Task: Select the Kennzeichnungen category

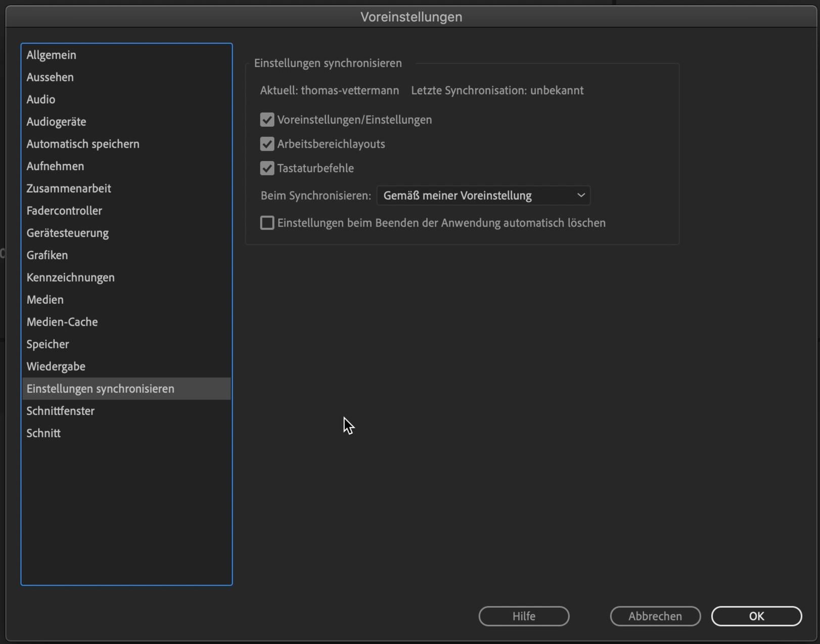Action: [x=71, y=278]
